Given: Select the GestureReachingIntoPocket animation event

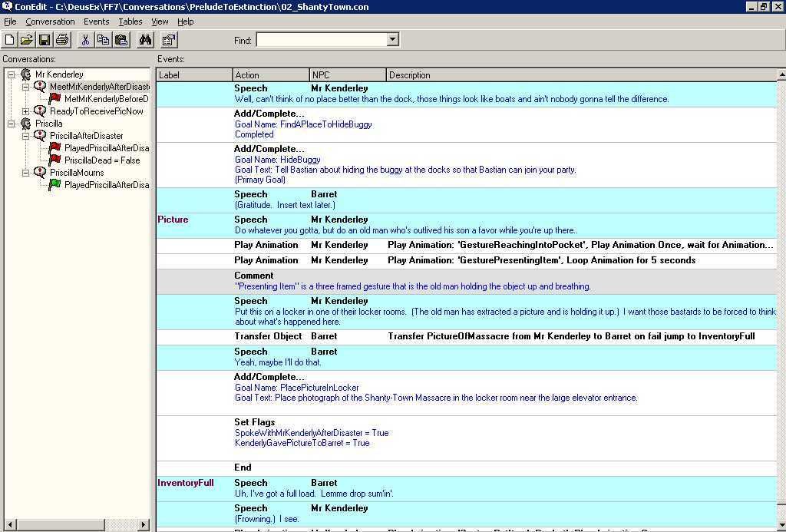Looking at the screenshot, I should (x=467, y=245).
